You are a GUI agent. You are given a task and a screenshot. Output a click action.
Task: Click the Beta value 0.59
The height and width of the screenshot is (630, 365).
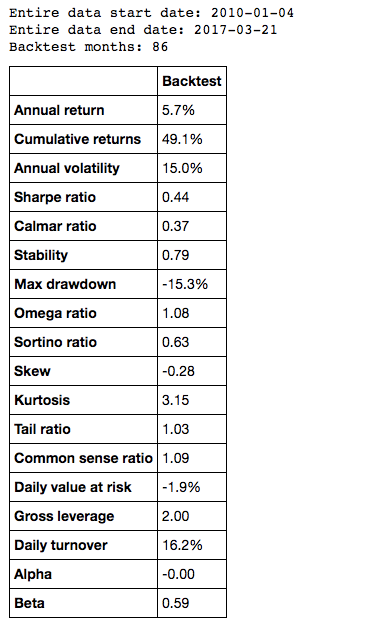pos(175,603)
